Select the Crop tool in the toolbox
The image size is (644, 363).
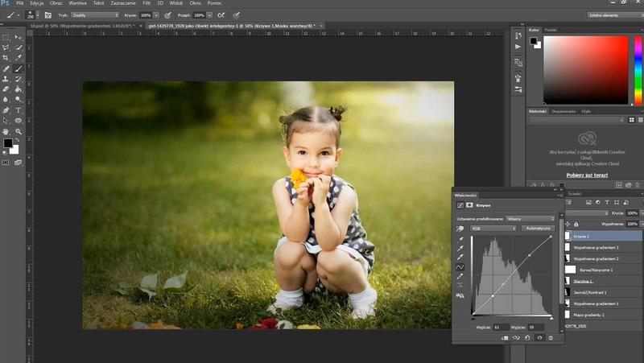(x=6, y=58)
